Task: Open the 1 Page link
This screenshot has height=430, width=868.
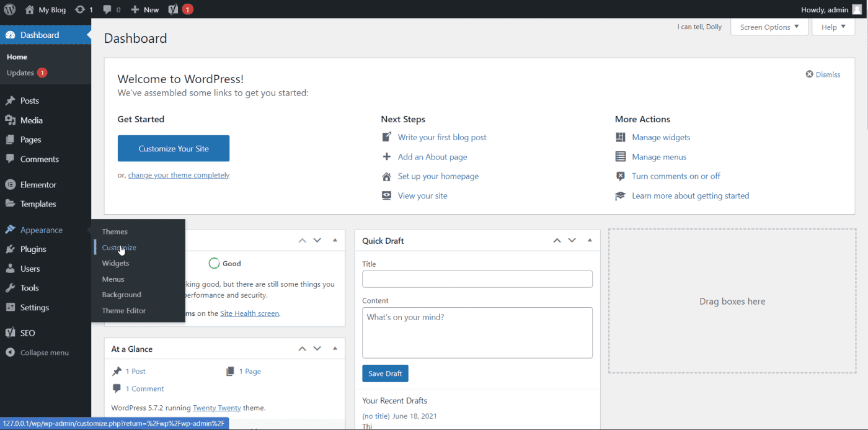Action: 250,371
